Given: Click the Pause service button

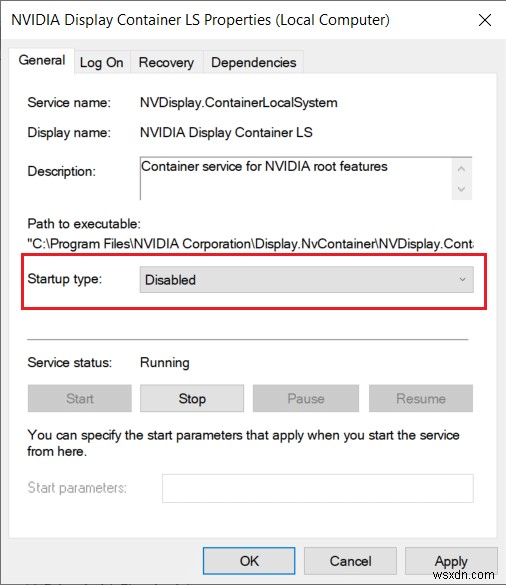Looking at the screenshot, I should (306, 398).
